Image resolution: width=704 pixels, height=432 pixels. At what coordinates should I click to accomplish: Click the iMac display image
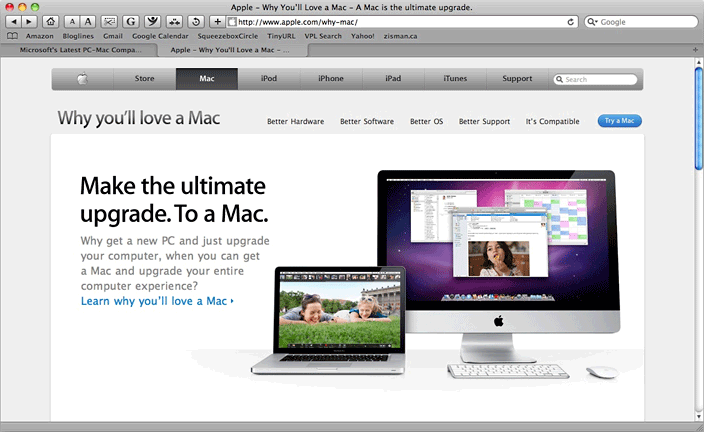click(x=498, y=265)
